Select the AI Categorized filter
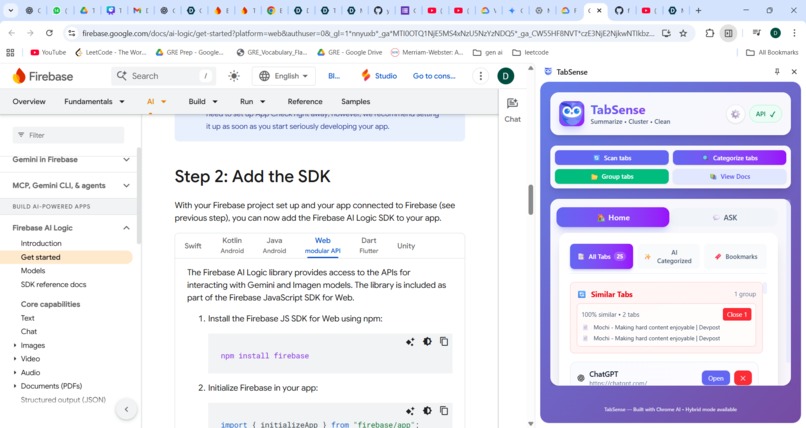 [x=669, y=256]
